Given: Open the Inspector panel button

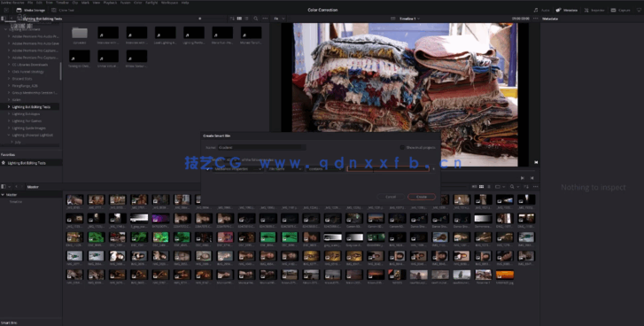Looking at the screenshot, I should (x=594, y=10).
